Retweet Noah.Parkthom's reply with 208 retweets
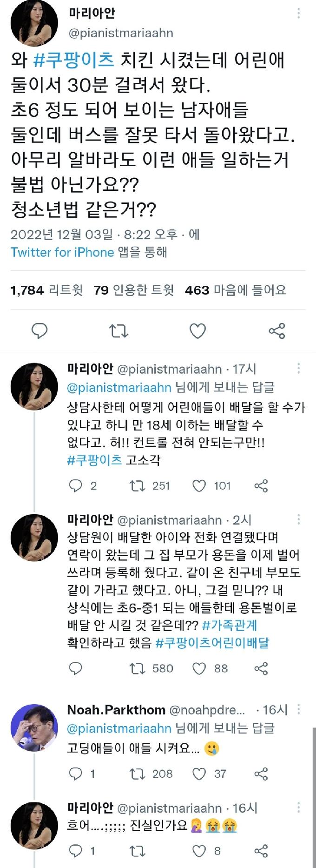Image resolution: width=316 pixels, height=868 pixels. (x=137, y=774)
